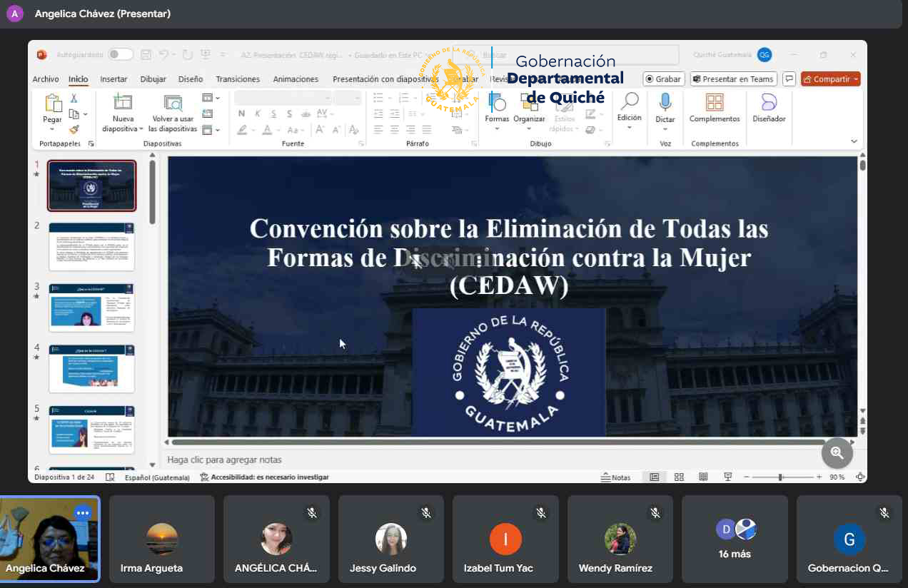Click Volver a usar las diapositivas

point(173,113)
